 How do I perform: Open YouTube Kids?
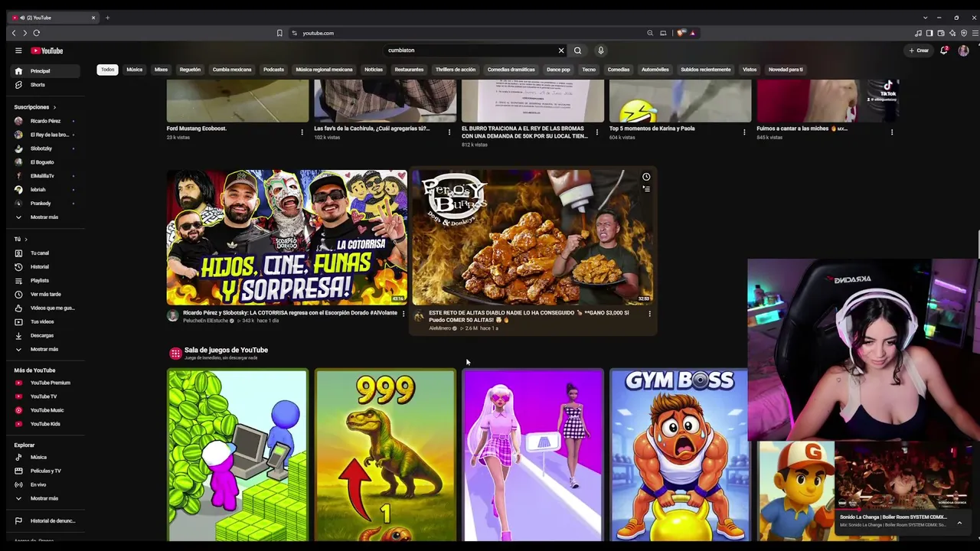point(46,424)
